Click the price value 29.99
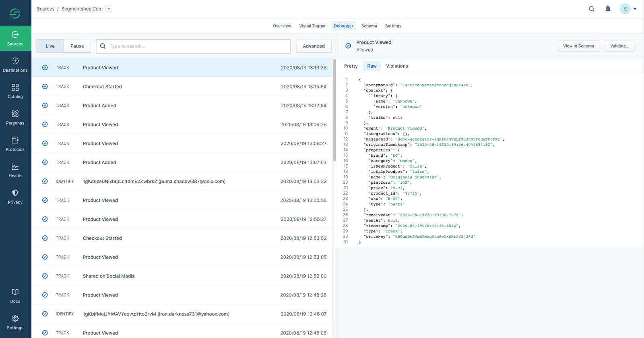This screenshot has width=644, height=338. click(x=396, y=188)
